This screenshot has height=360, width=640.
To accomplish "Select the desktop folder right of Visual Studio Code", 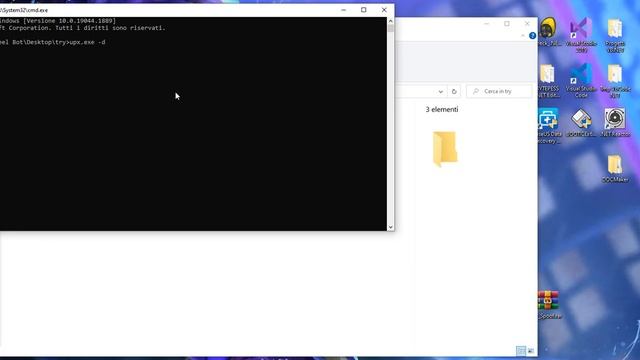I will point(615,81).
